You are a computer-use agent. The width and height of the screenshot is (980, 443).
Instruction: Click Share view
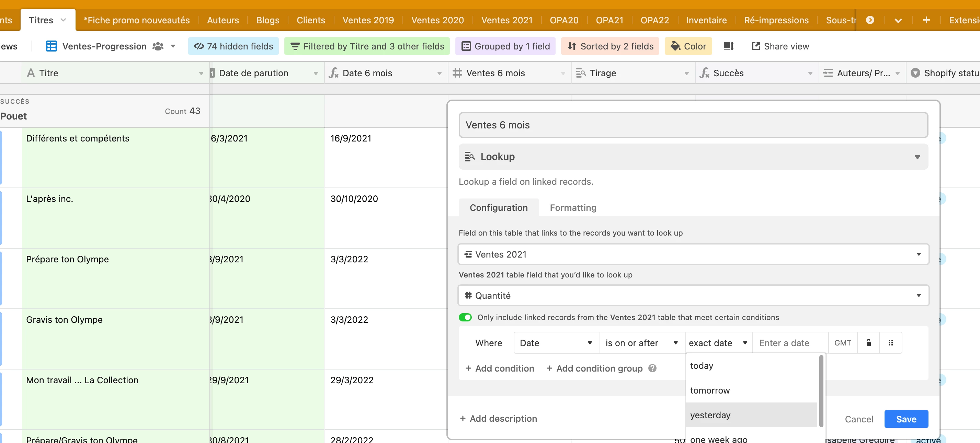780,46
